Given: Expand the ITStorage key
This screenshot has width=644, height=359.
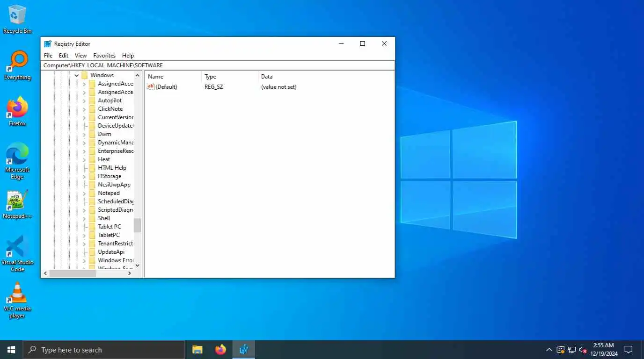Looking at the screenshot, I should [84, 176].
